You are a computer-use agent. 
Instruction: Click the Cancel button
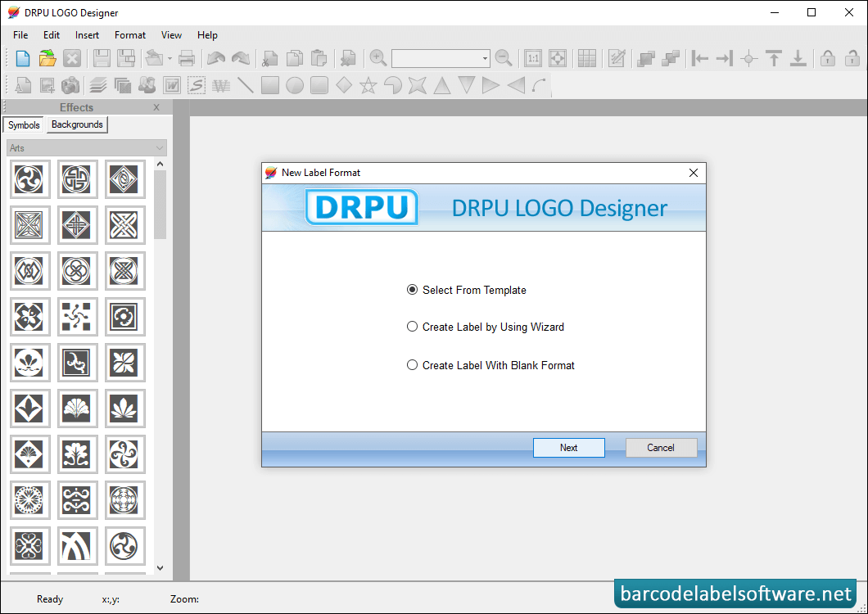pos(661,448)
